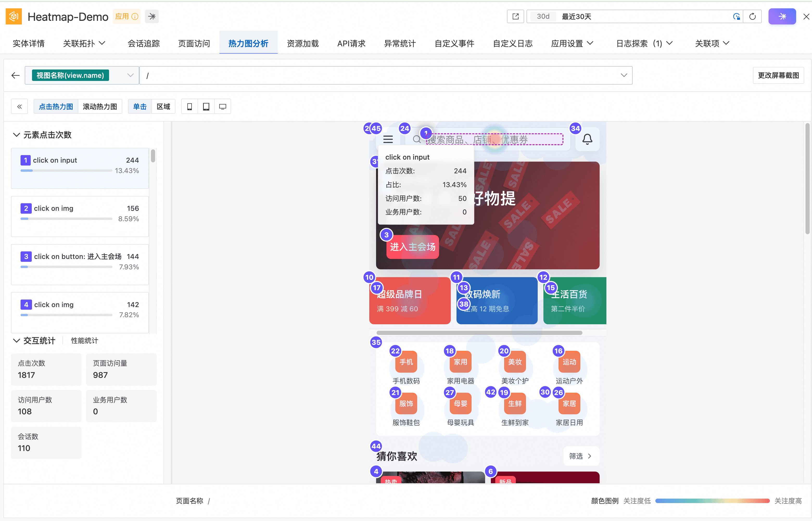Select list item 4 click on img 142
The height and width of the screenshot is (521, 812).
pyautogui.click(x=80, y=312)
